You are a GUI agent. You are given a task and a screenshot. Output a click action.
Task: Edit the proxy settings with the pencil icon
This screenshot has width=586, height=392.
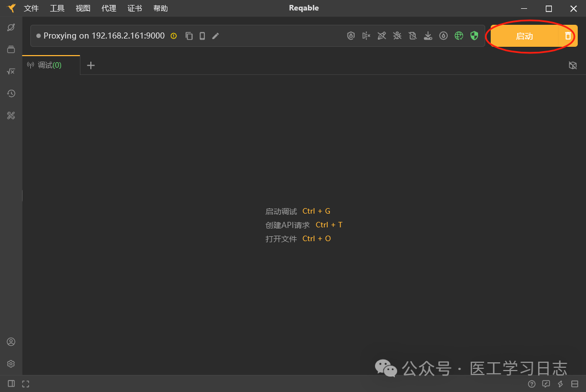tap(216, 36)
